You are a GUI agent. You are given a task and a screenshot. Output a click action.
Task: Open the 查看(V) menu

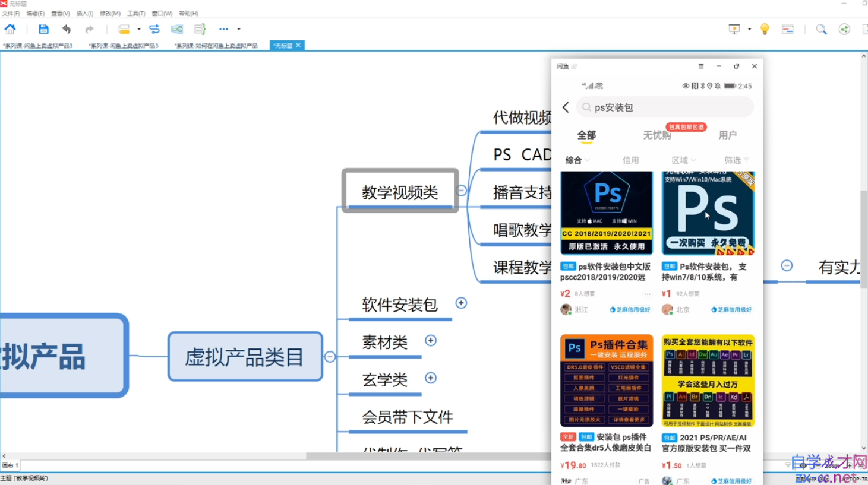[x=60, y=13]
